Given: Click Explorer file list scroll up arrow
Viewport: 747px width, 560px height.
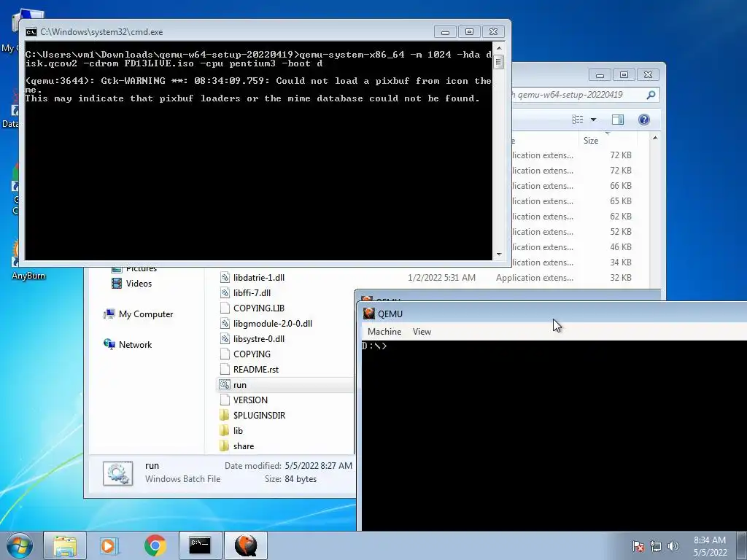Looking at the screenshot, I should [655, 138].
